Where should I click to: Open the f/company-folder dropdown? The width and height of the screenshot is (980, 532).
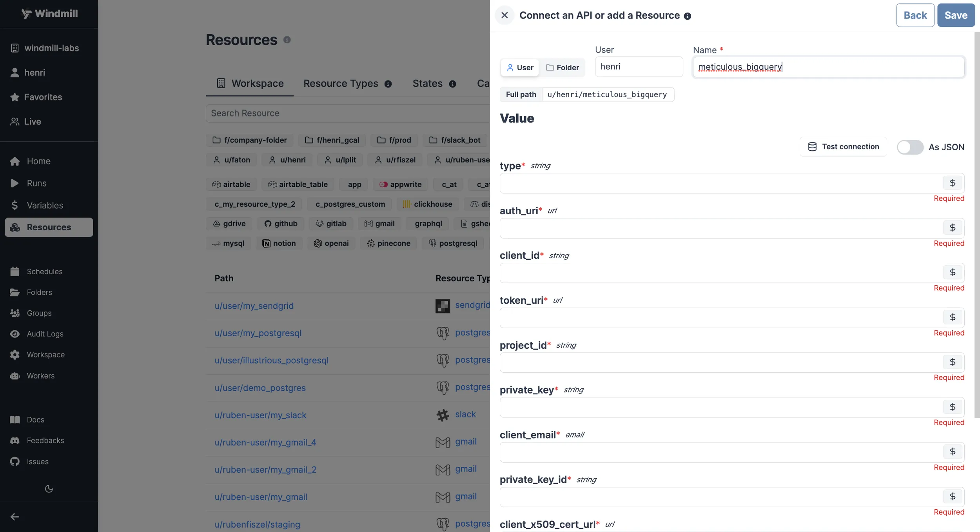(250, 140)
